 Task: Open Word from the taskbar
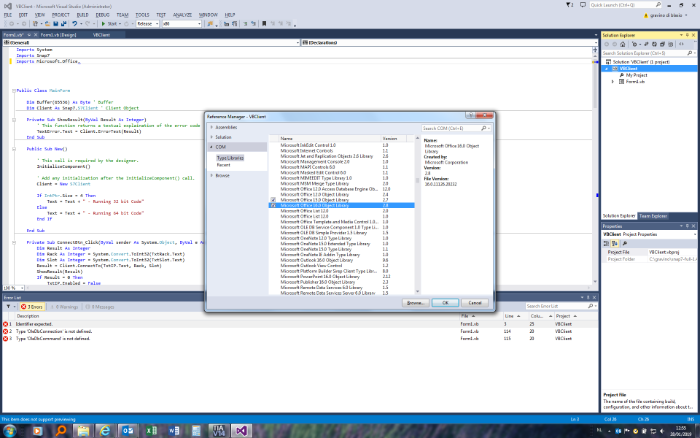[x=174, y=430]
